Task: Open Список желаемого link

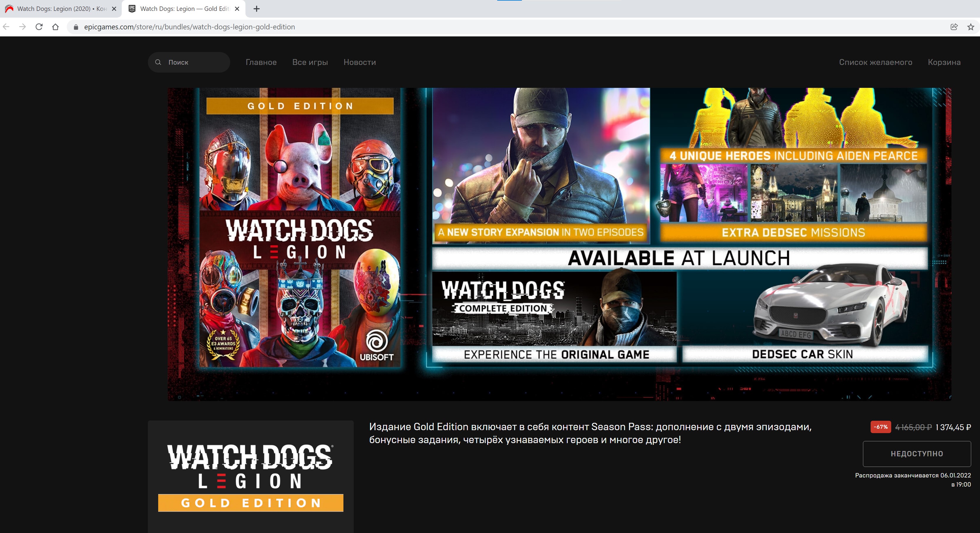Action: [875, 62]
